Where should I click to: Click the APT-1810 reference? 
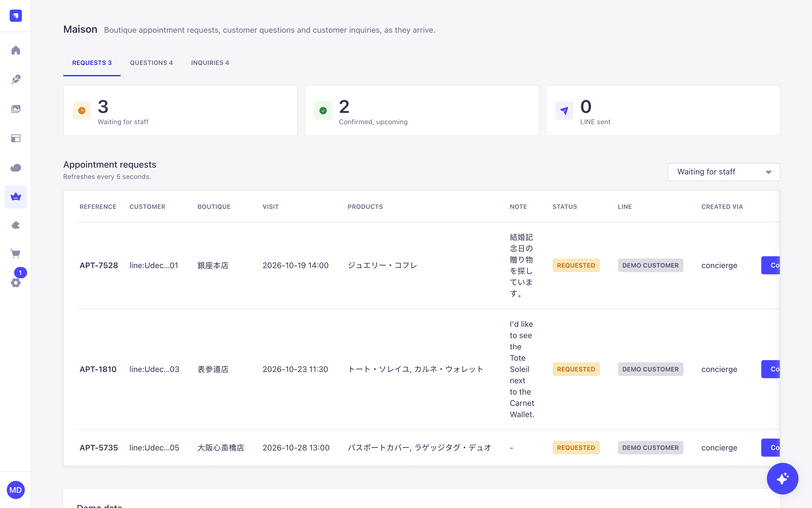[x=98, y=369]
